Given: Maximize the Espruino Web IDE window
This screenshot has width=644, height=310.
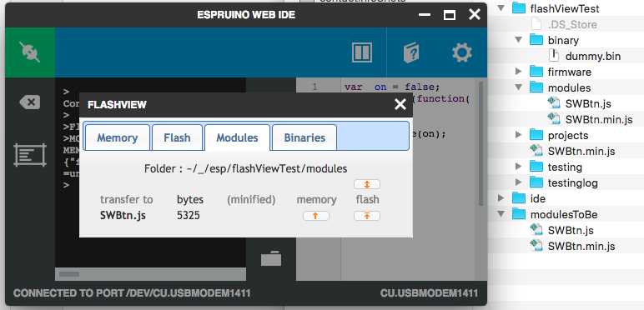Looking at the screenshot, I should pyautogui.click(x=450, y=15).
